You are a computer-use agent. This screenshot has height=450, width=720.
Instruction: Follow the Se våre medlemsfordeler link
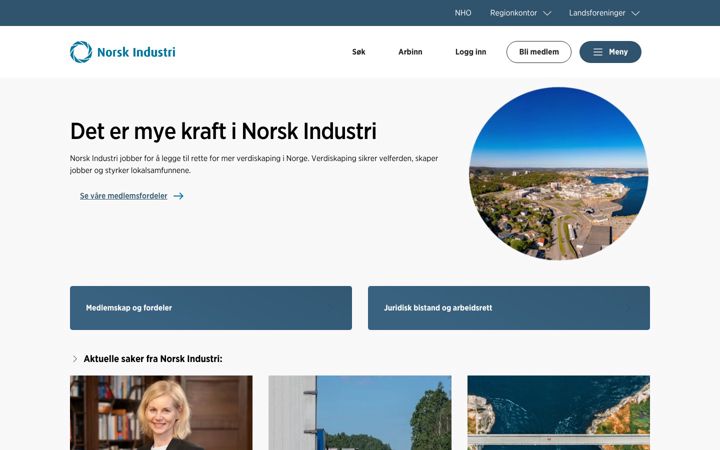124,196
